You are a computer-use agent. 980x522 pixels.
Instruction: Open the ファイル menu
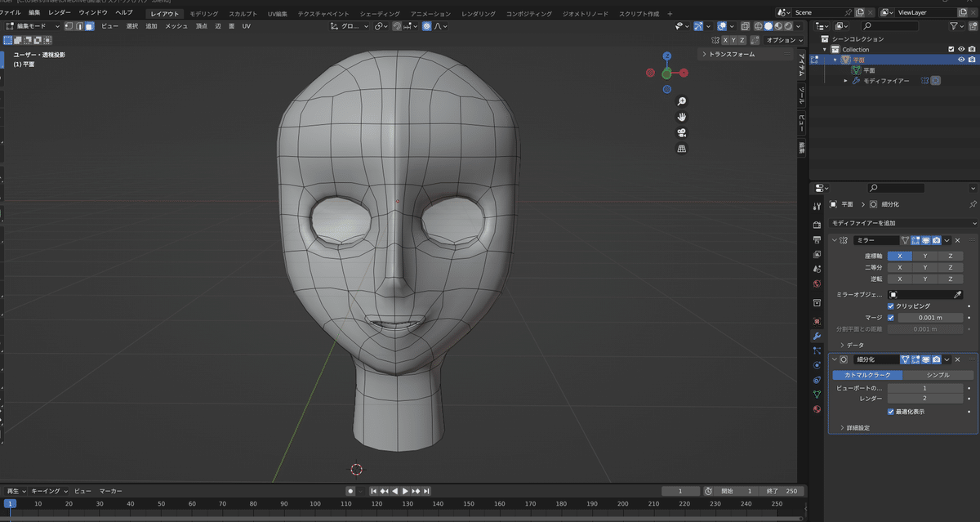click(x=10, y=13)
